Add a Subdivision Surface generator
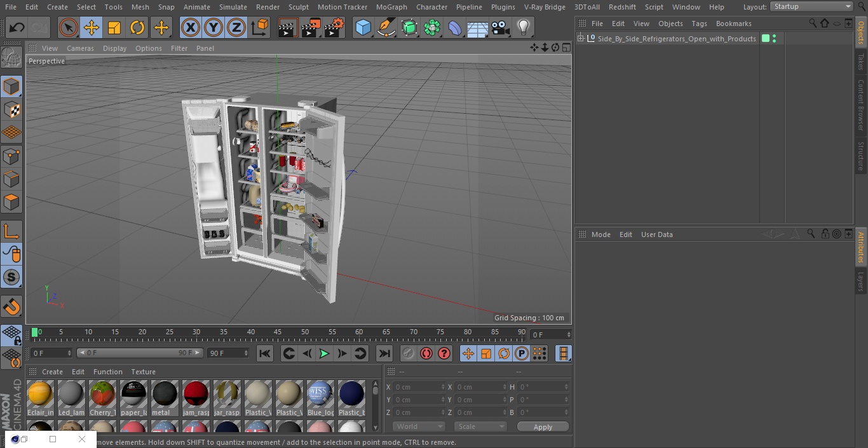This screenshot has height=448, width=868. [409, 27]
